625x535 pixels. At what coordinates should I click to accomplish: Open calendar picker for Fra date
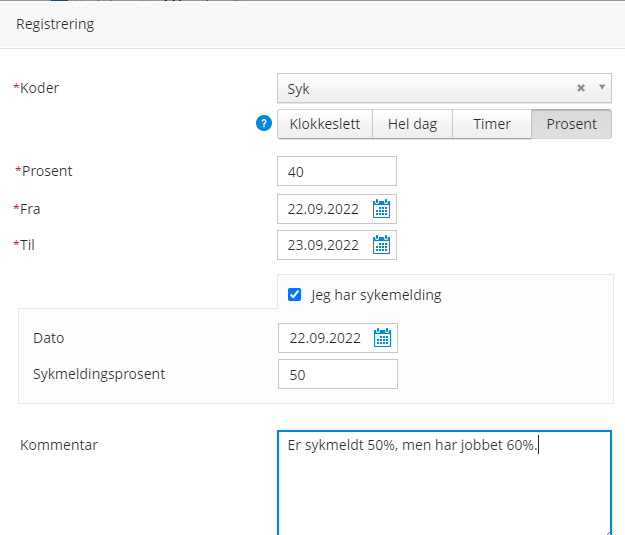(381, 209)
